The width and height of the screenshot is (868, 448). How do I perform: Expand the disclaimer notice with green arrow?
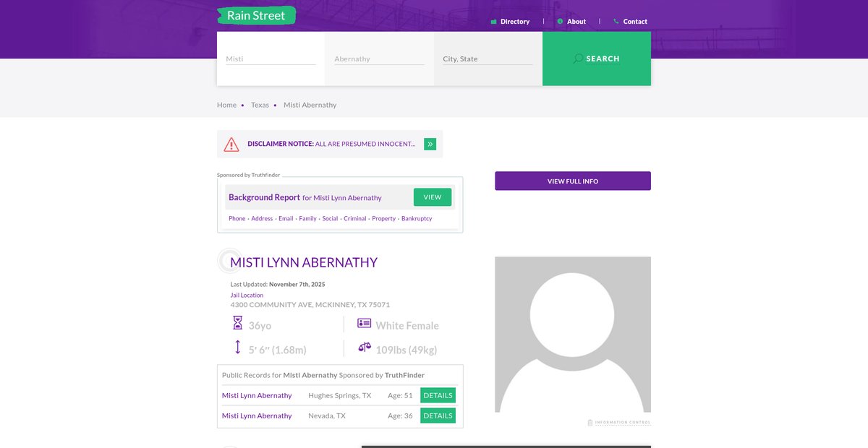point(430,145)
